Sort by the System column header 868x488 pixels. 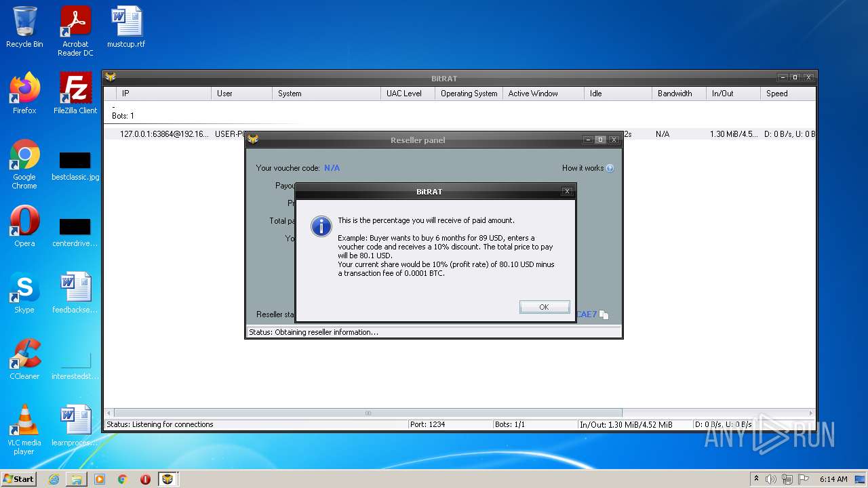(326, 94)
